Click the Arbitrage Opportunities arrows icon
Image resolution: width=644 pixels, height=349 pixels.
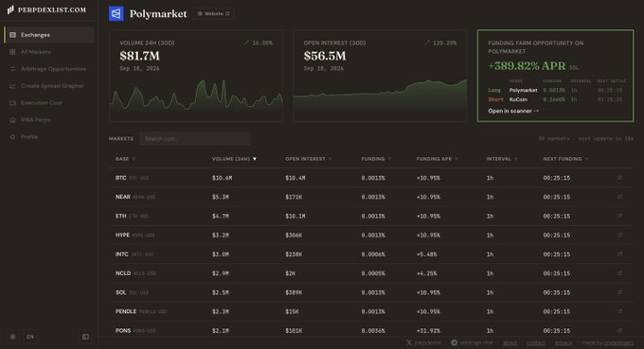point(12,69)
